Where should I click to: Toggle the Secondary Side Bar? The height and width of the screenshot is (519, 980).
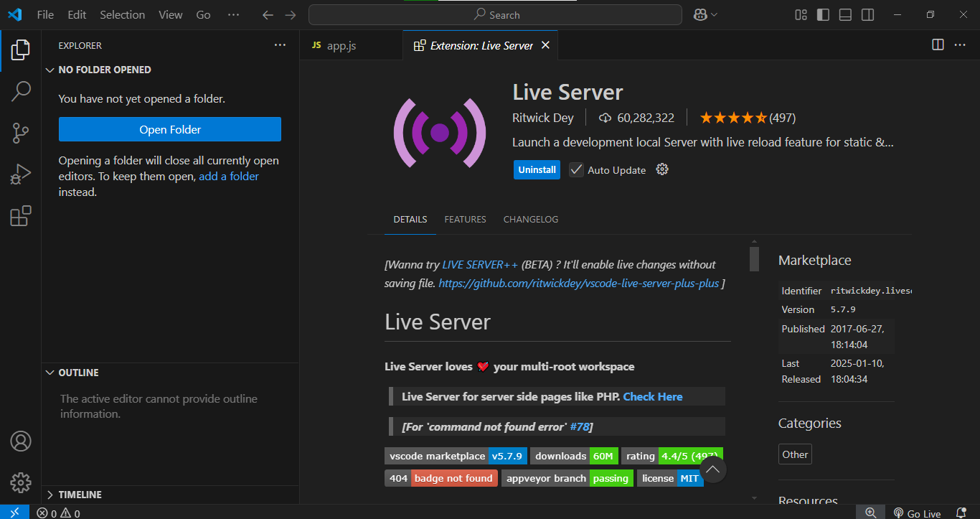(x=867, y=14)
